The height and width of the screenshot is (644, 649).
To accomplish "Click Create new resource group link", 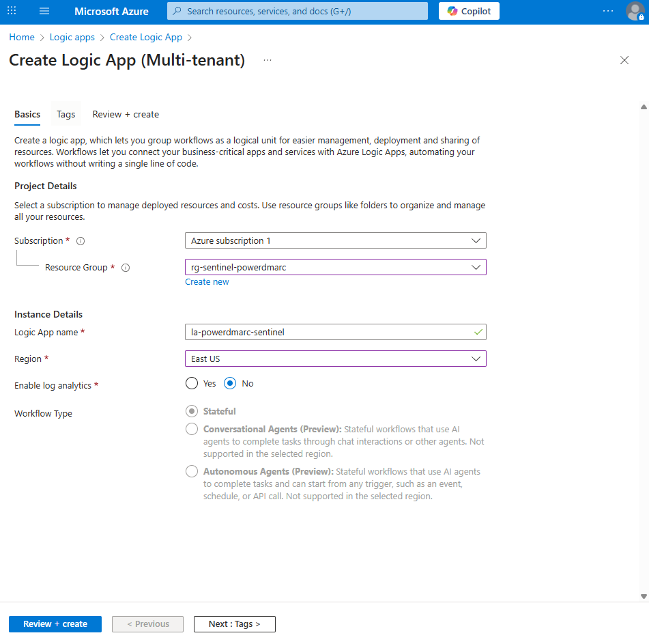I will click(207, 282).
